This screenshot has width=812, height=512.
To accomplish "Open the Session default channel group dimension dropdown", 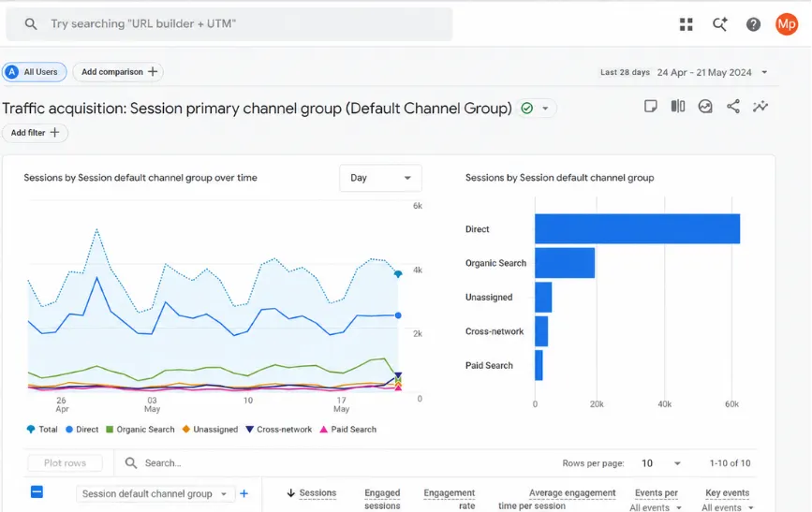I will pyautogui.click(x=155, y=494).
